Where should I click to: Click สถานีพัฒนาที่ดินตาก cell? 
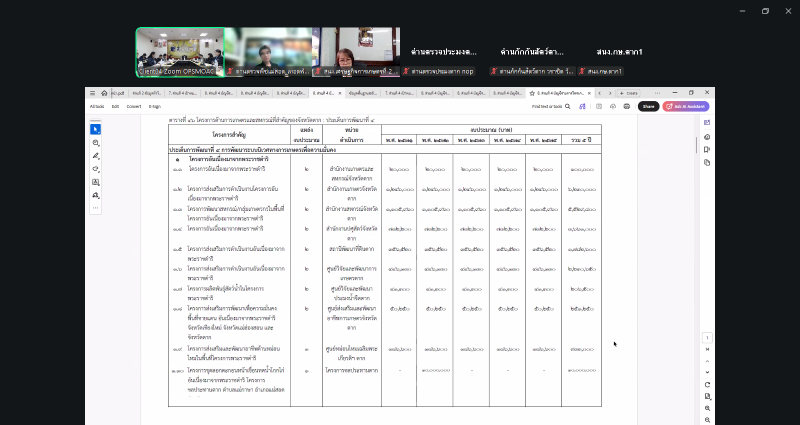point(352,249)
